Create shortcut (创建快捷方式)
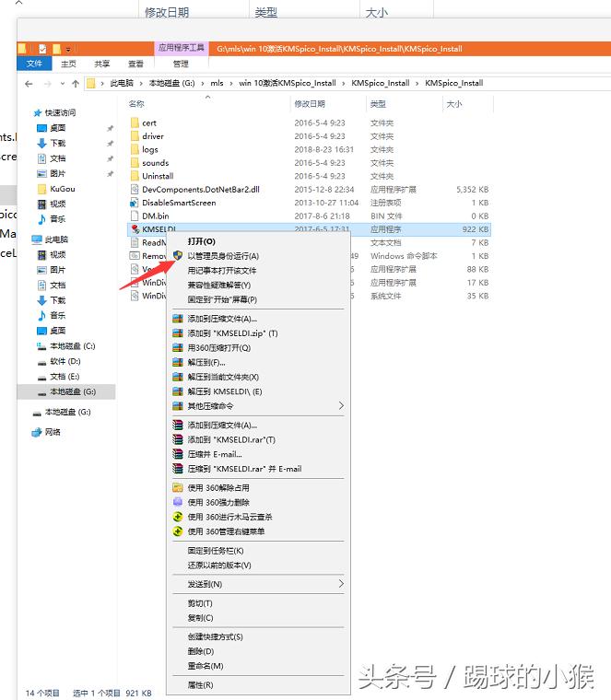Viewport: 611px width, 700px height. 216,637
